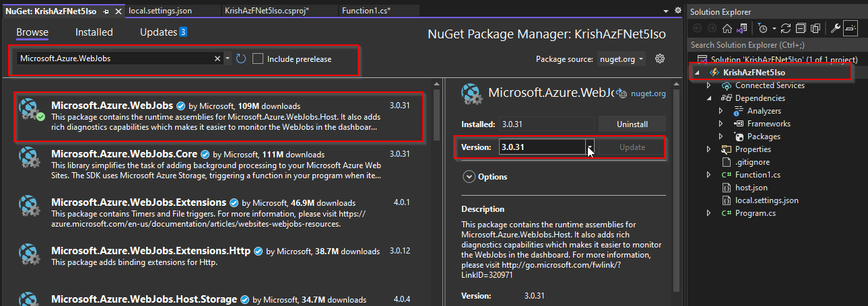Click Azure Functions project icon KrishAzFNet5Iso
Viewport: 868px width, 306px height.
pyautogui.click(x=714, y=73)
